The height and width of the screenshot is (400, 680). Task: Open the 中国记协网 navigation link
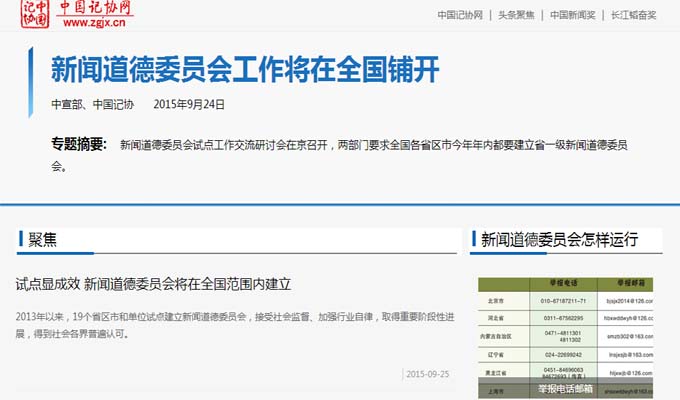tap(460, 15)
